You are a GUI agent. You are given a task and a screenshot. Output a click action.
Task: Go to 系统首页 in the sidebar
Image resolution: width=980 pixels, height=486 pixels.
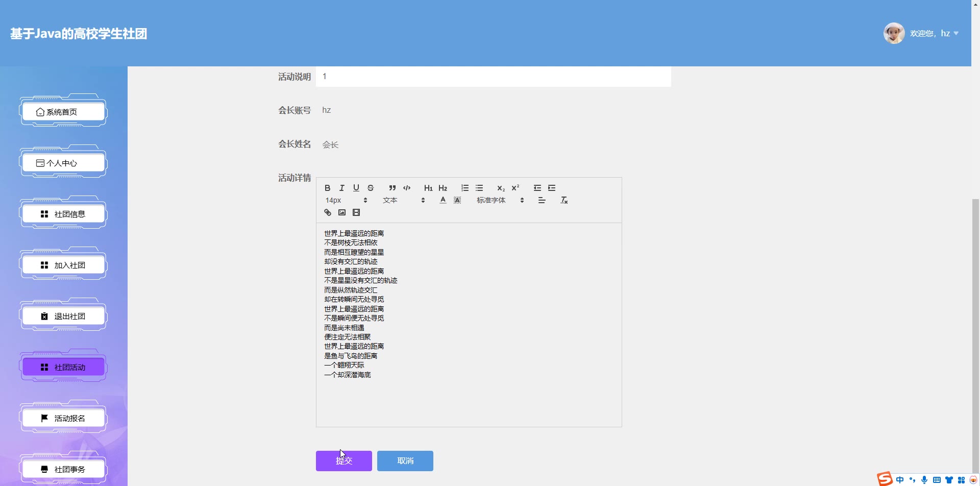point(63,112)
